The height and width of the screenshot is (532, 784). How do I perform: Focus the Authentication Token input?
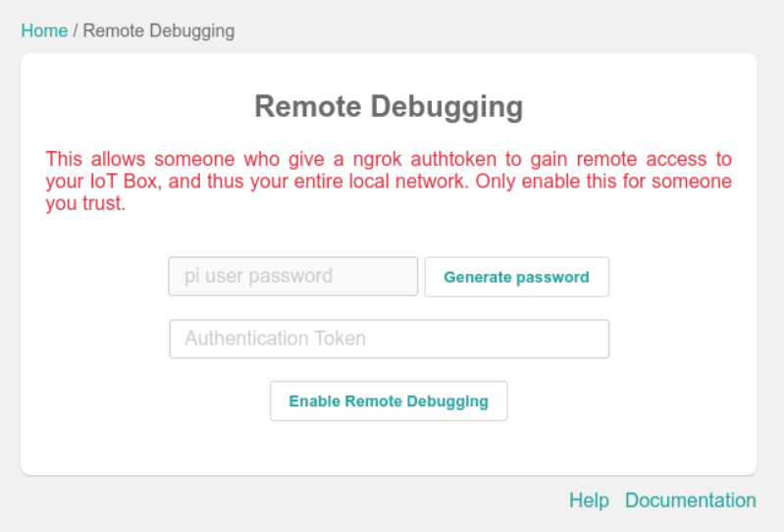click(390, 339)
